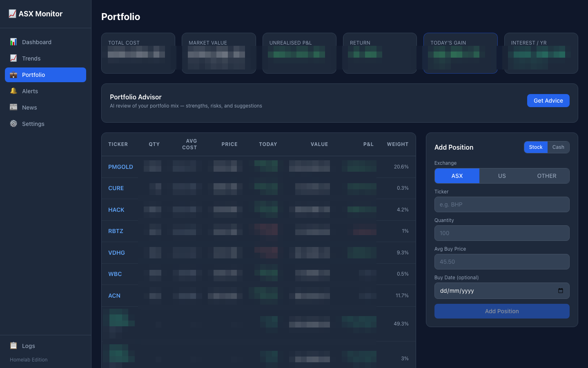Screen dimensions: 588x368
Task: Click the RETURN summary card
Action: pyautogui.click(x=380, y=53)
